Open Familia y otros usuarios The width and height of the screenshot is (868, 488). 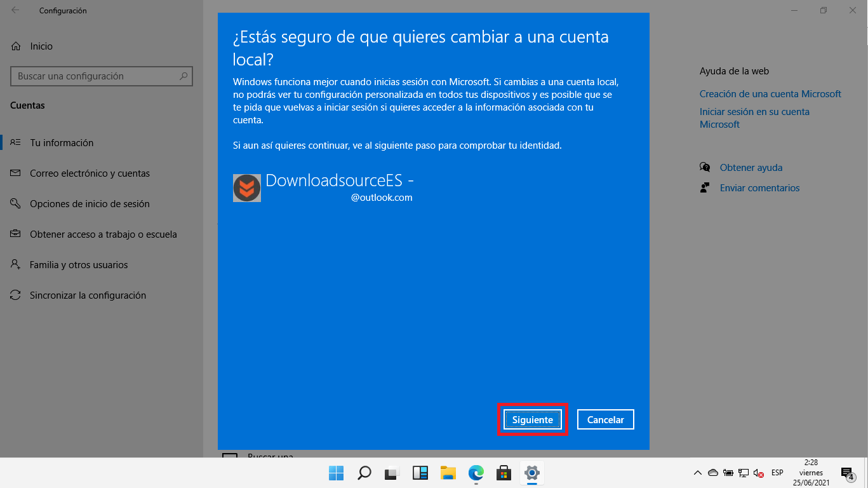[x=102, y=265]
